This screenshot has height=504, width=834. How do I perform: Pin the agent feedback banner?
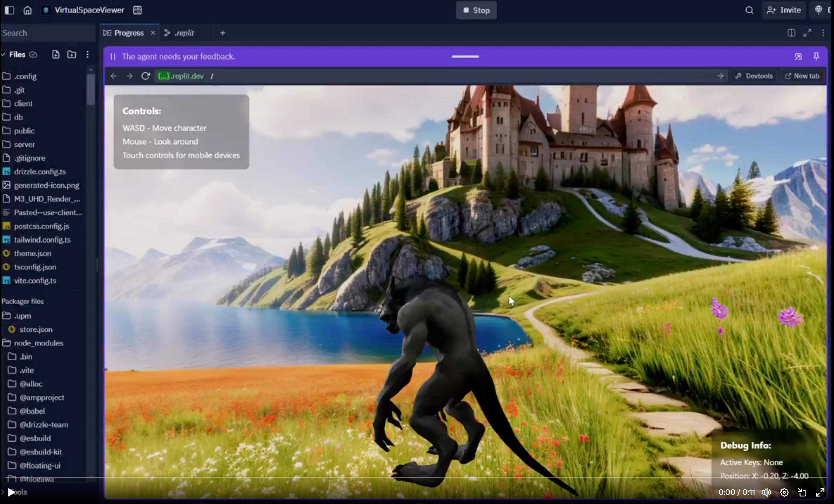(x=816, y=56)
